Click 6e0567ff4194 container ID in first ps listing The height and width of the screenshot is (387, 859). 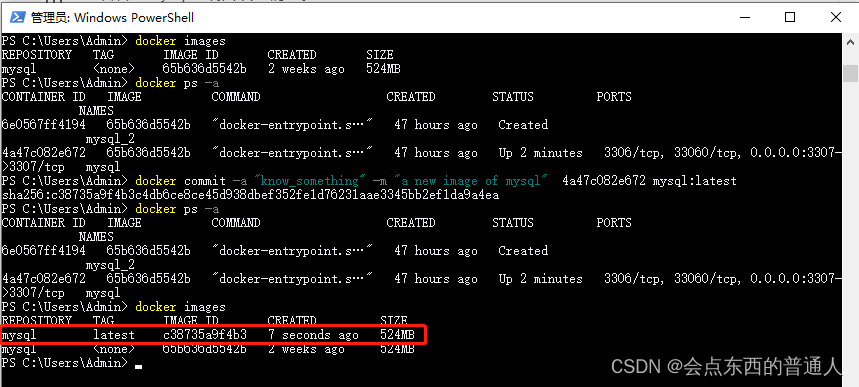(x=43, y=125)
